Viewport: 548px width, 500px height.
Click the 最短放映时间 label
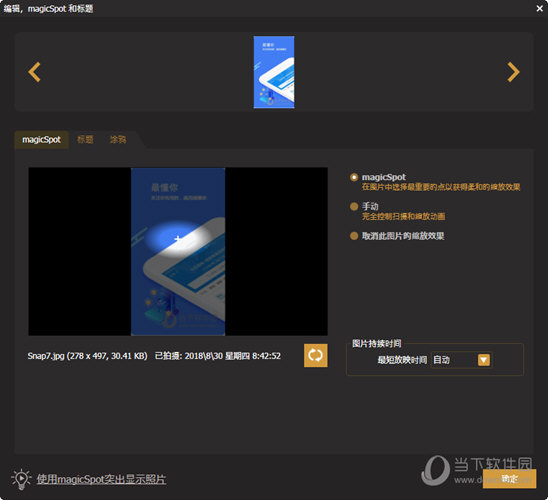(402, 360)
